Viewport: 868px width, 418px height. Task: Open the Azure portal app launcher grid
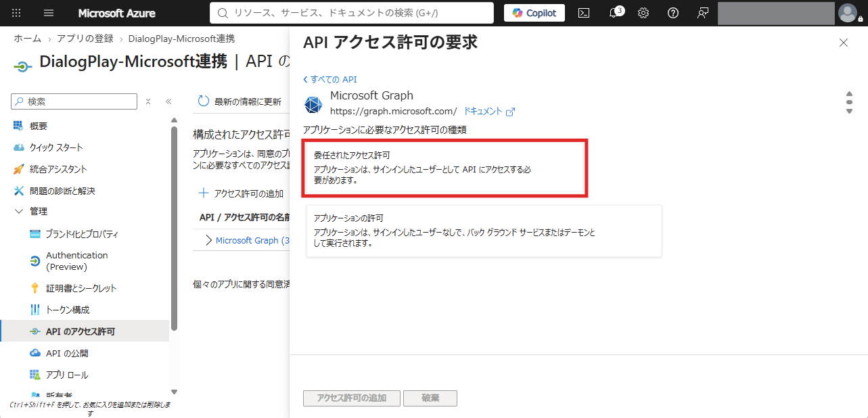17,13
